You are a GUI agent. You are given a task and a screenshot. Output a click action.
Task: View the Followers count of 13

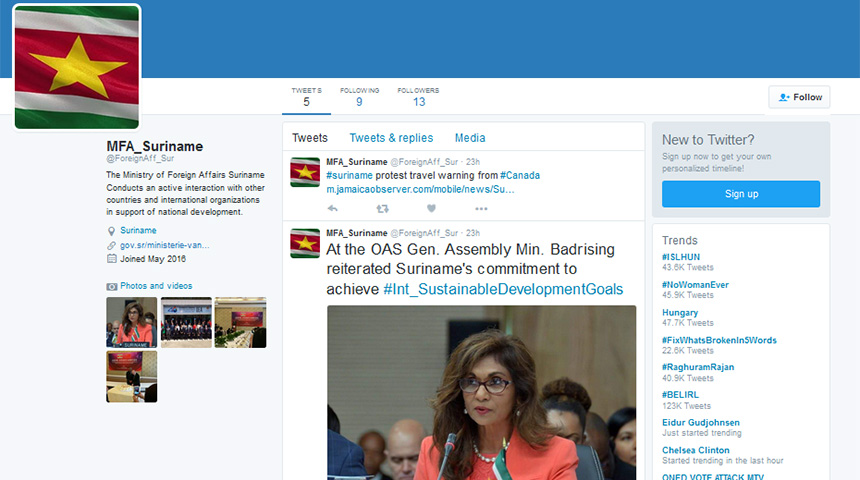click(x=418, y=97)
